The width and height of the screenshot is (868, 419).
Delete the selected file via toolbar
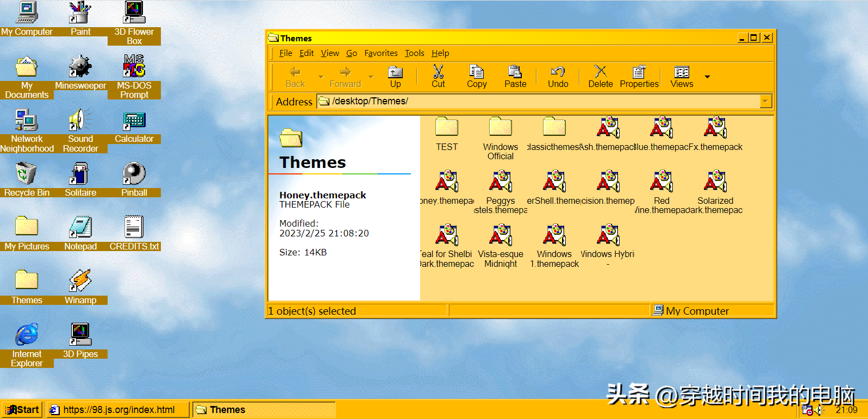[x=601, y=77]
